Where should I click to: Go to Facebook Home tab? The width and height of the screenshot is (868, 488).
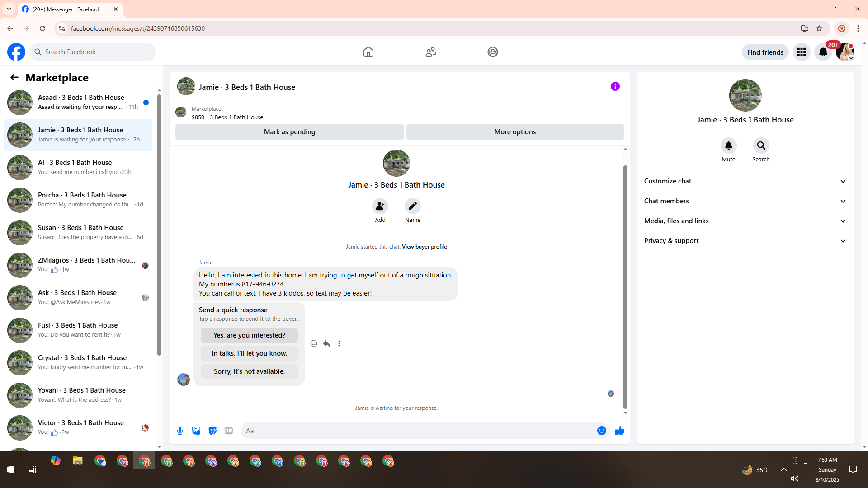click(x=368, y=52)
